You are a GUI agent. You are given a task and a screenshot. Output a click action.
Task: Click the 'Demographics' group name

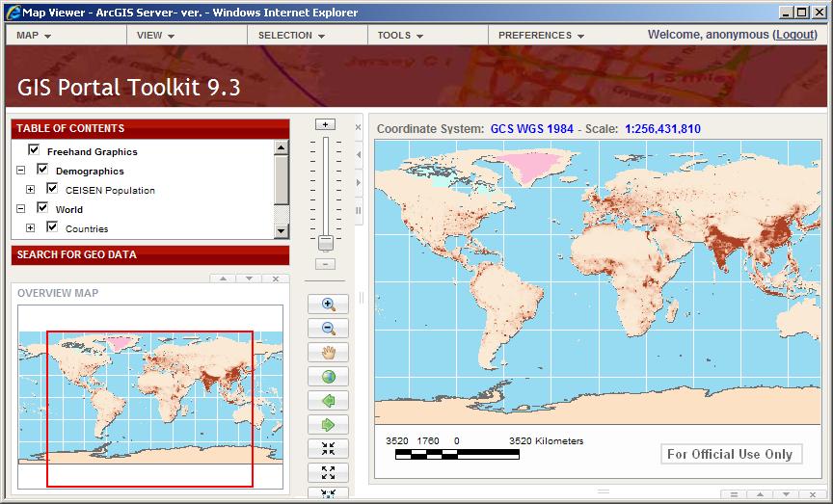tap(90, 171)
